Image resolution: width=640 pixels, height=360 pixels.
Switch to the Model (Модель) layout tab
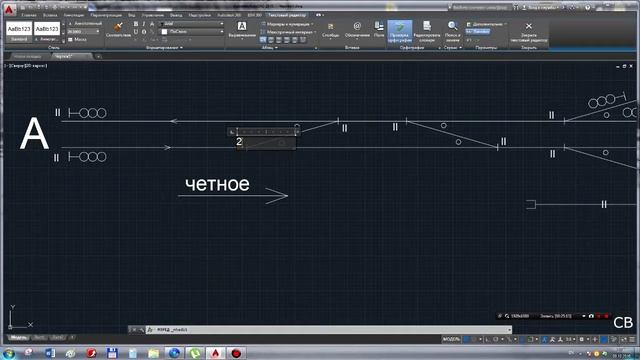[x=18, y=338]
